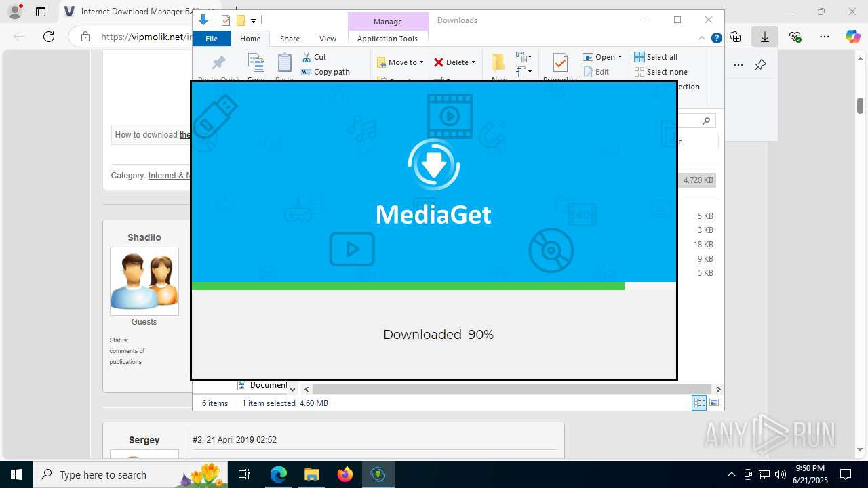Open Edge Settings and more menu

[824, 37]
